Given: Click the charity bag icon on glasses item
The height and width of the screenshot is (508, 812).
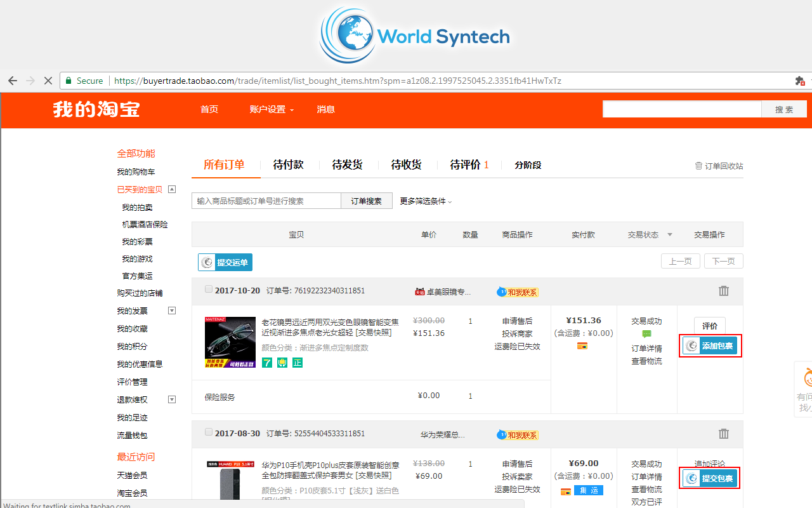Looking at the screenshot, I should point(282,362).
